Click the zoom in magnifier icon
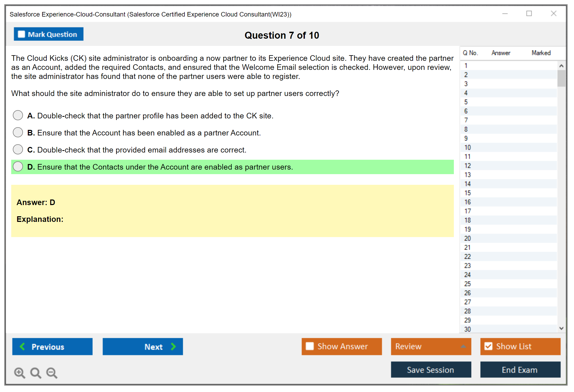 coord(19,373)
